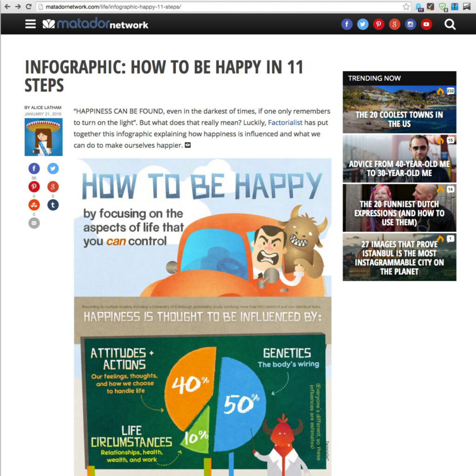Screen dimensions: 476x476
Task: Click the Factorialist link
Action: (x=285, y=123)
